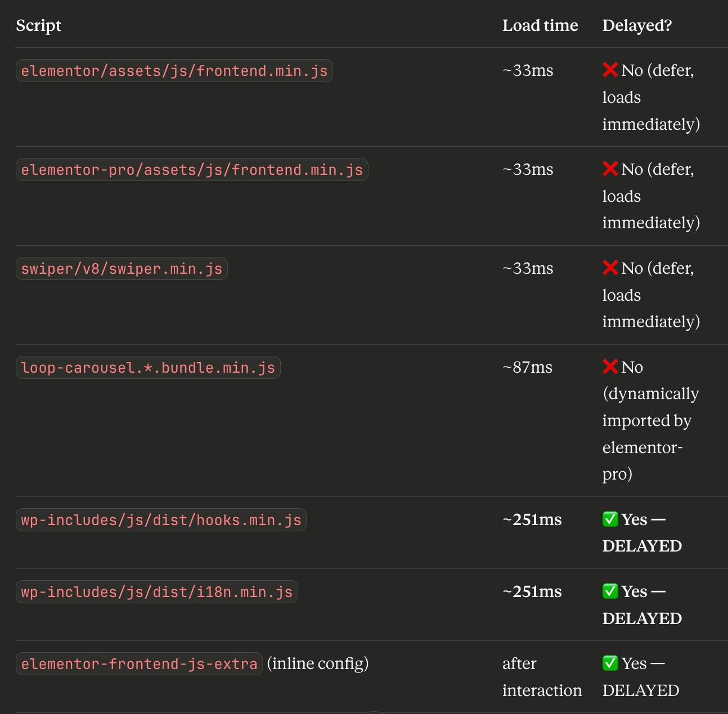Click the wp-includes/js/dist/i18n.min.js code label

[157, 592]
